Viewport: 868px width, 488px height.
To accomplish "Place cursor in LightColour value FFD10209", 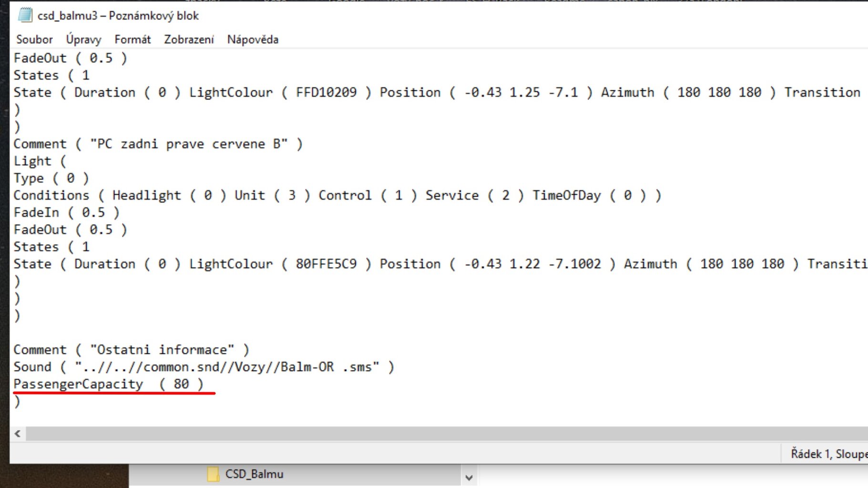I will click(326, 92).
